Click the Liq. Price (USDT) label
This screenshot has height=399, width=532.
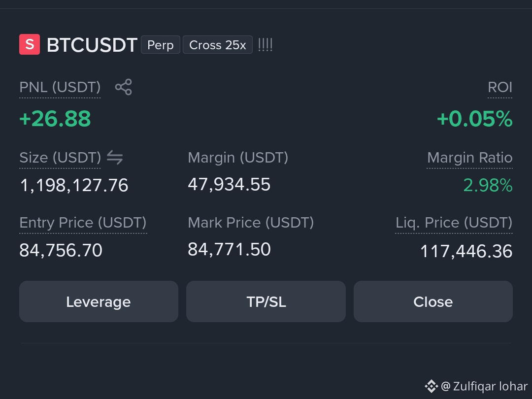(x=454, y=223)
